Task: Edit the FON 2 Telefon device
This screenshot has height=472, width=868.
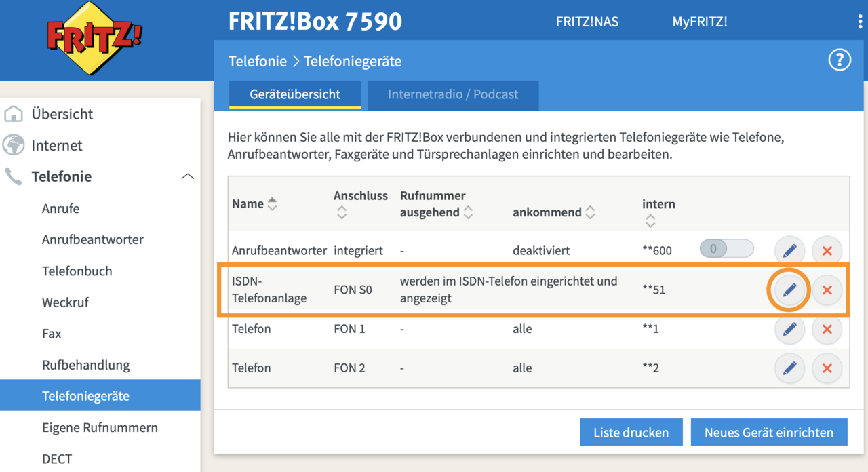Action: [x=789, y=368]
